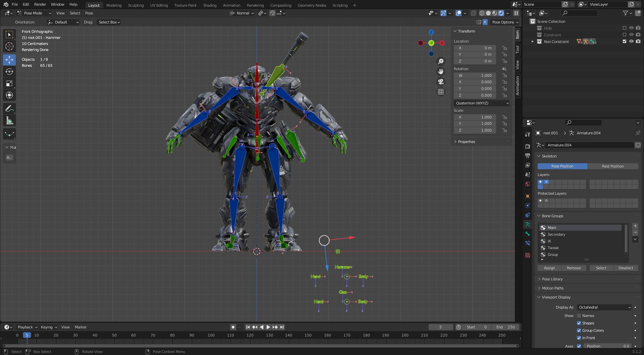Screen dimensions: 644x355
Task: Open the Render properties tab icon
Action: tap(528, 146)
